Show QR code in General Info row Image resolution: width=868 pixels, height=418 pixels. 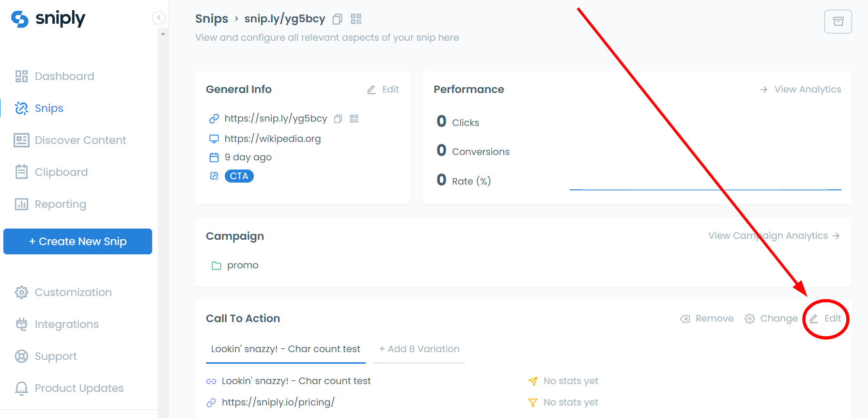(x=354, y=119)
